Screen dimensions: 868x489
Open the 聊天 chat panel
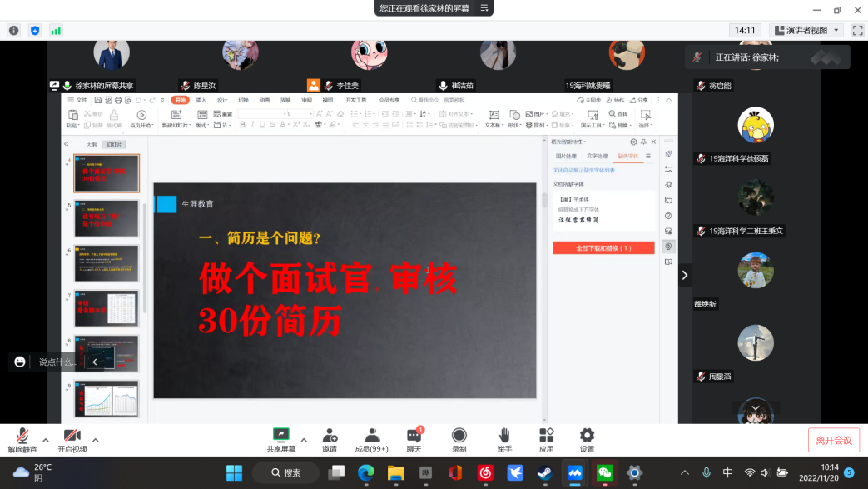pos(414,438)
